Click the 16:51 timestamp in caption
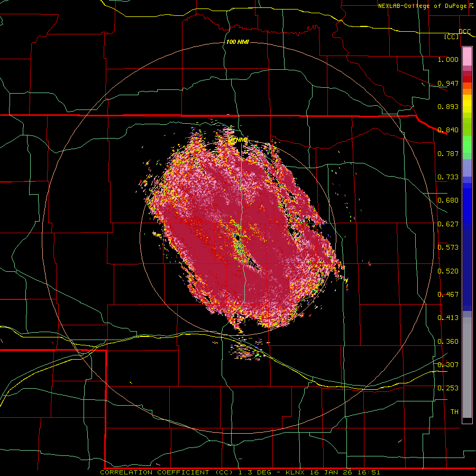 tap(369, 472)
